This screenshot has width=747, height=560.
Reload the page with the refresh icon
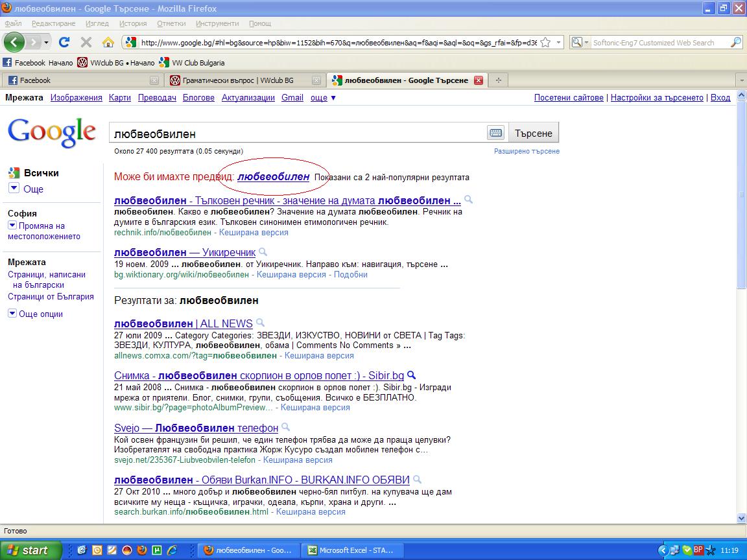pos(64,42)
